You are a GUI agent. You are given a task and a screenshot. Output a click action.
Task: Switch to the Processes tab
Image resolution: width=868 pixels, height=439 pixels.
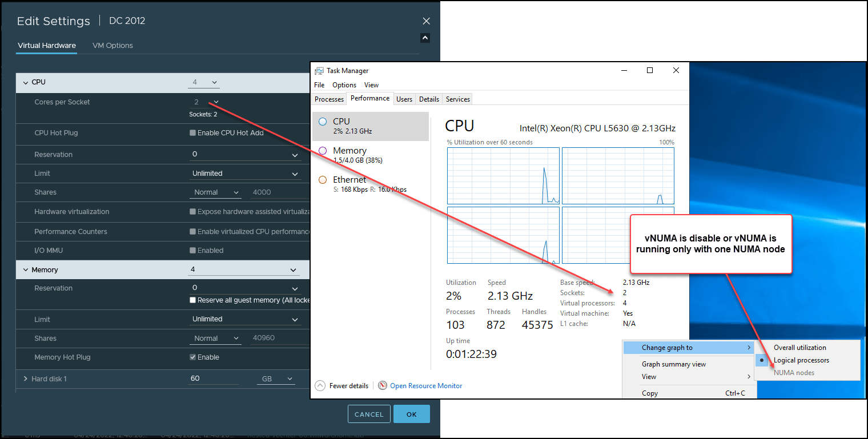(329, 99)
